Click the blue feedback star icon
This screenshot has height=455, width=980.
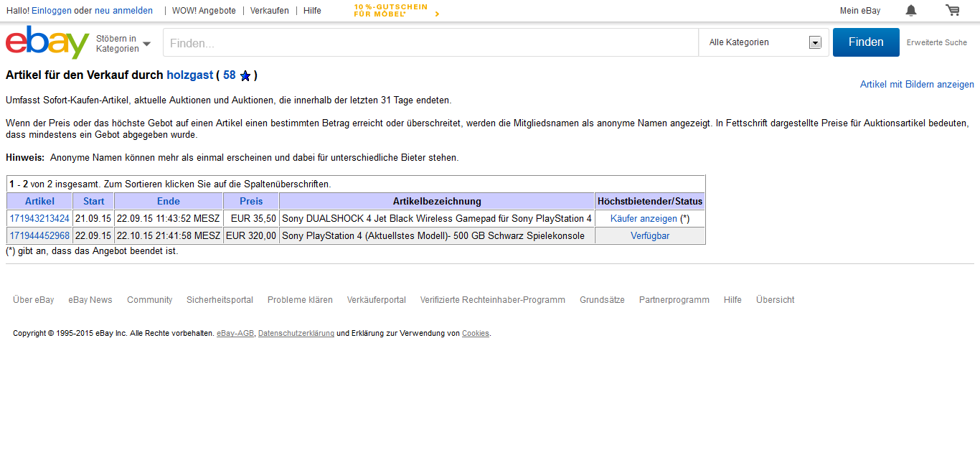(x=245, y=75)
